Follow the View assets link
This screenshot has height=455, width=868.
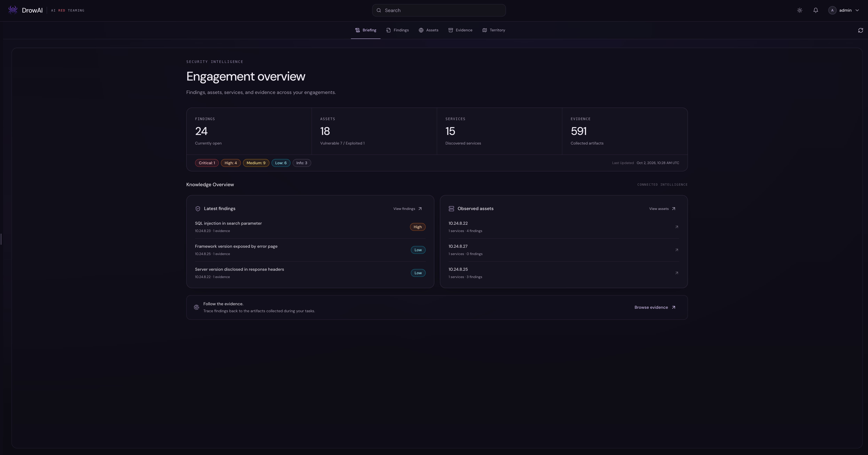tap(662, 209)
